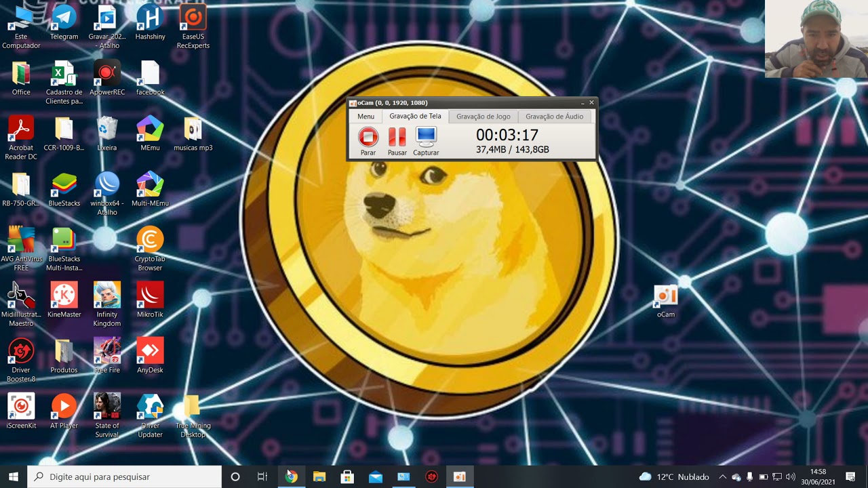Viewport: 868px width, 488px height.
Task: Launch BlueStacks Multi-Instance icon
Action: (x=64, y=249)
